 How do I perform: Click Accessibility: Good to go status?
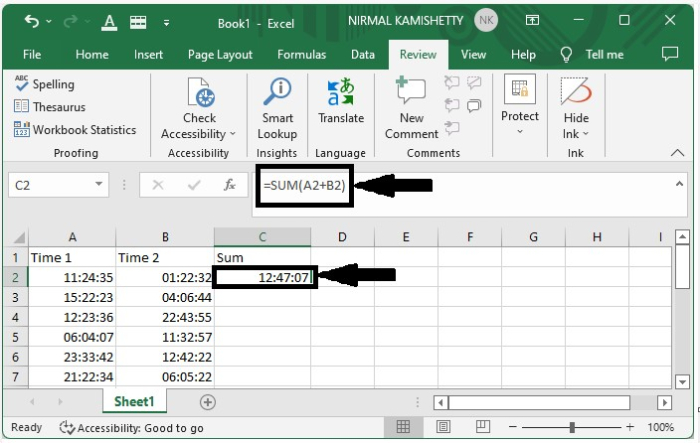click(x=132, y=428)
